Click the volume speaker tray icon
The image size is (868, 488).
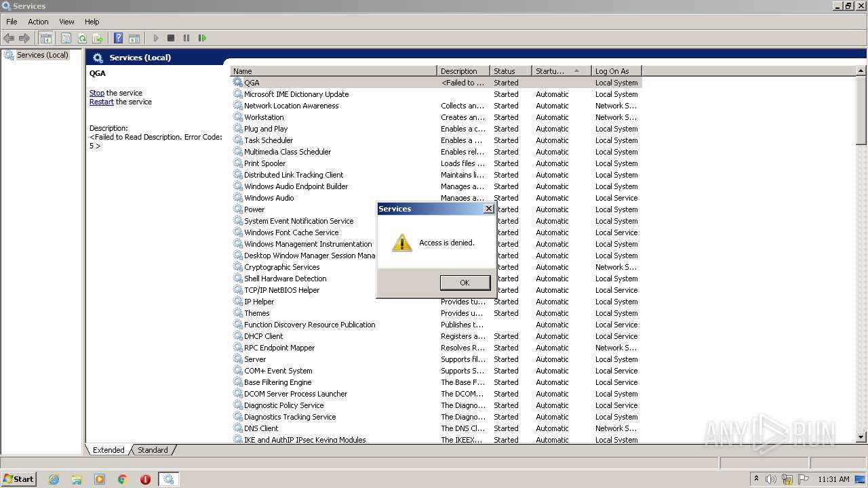[x=771, y=479]
